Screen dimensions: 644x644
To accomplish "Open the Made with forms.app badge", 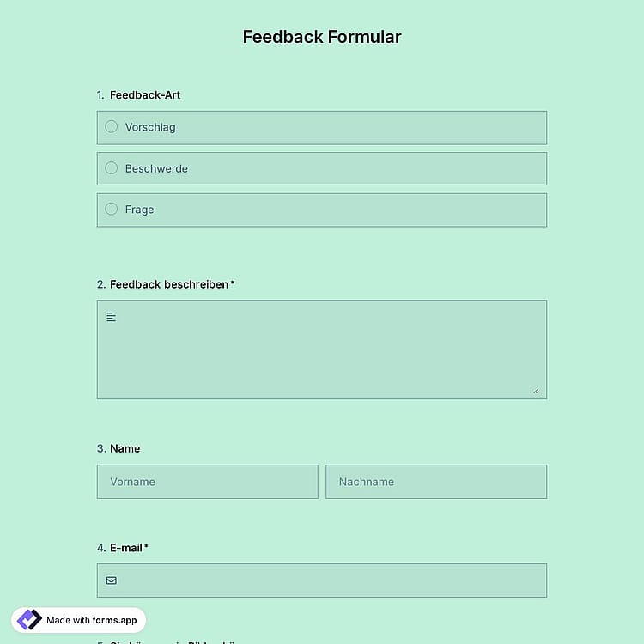I will (78, 620).
